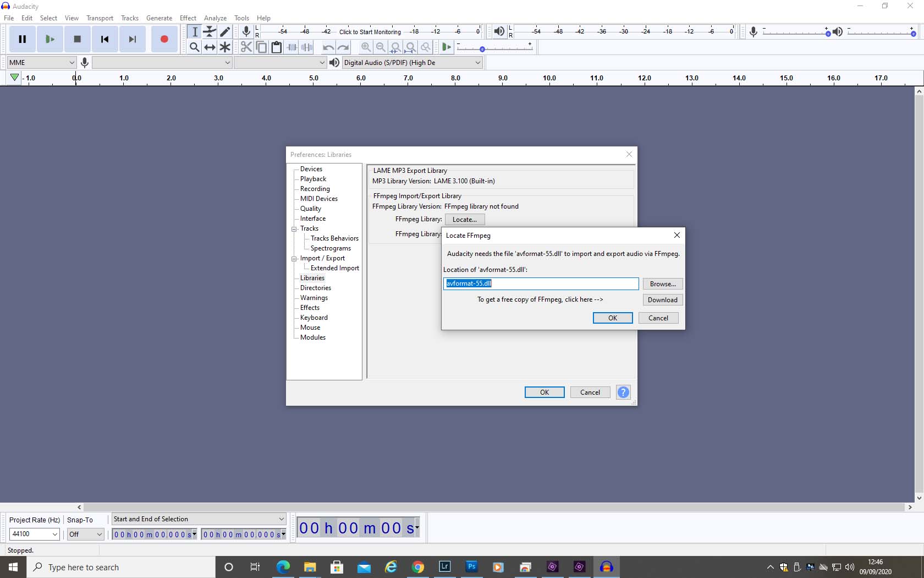Click the Stop transport button
This screenshot has height=578, width=924.
[78, 39]
